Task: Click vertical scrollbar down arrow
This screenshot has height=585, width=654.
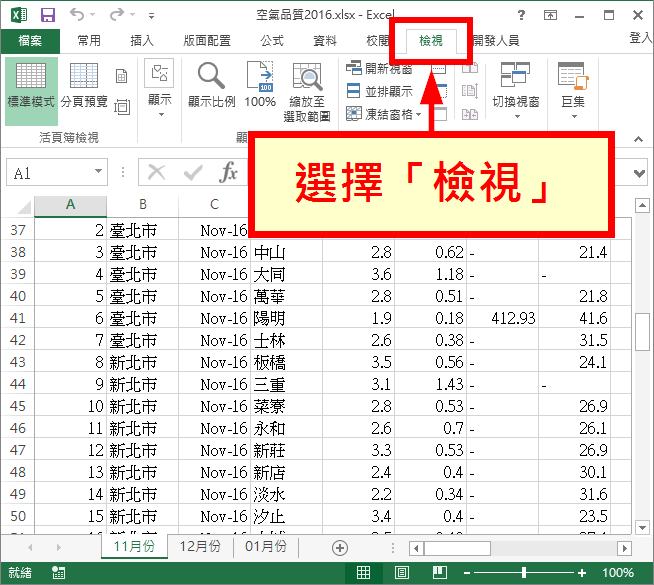Action: (642, 527)
